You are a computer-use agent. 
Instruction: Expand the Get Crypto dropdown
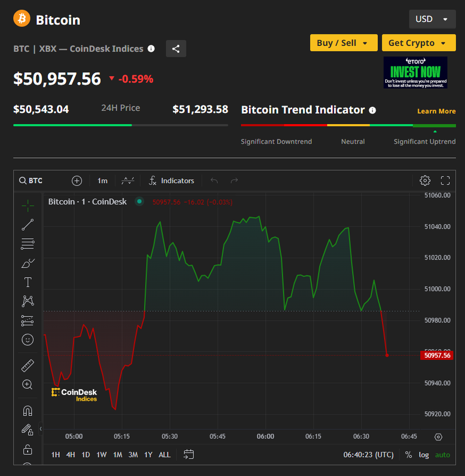417,43
